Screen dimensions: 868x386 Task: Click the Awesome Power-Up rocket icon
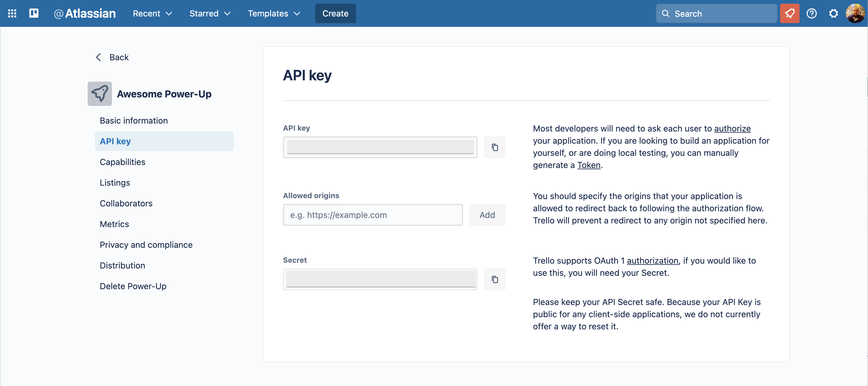point(100,94)
